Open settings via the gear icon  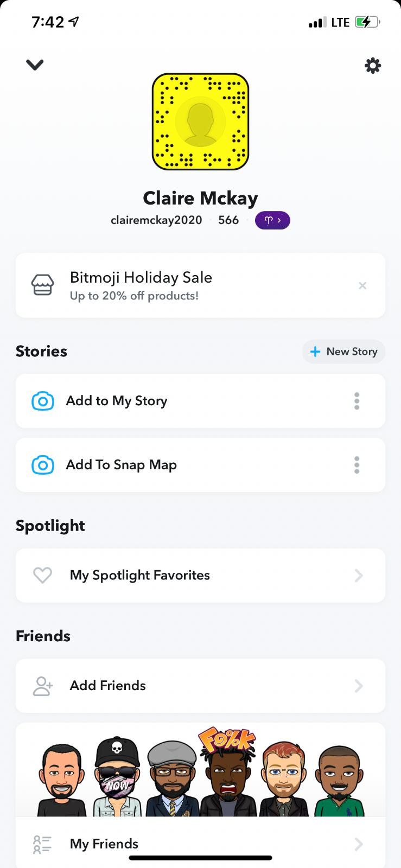click(373, 66)
